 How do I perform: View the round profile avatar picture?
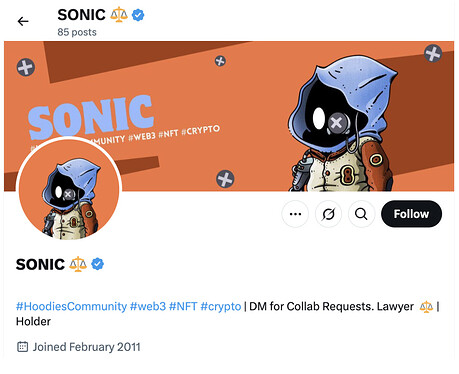coord(69,189)
